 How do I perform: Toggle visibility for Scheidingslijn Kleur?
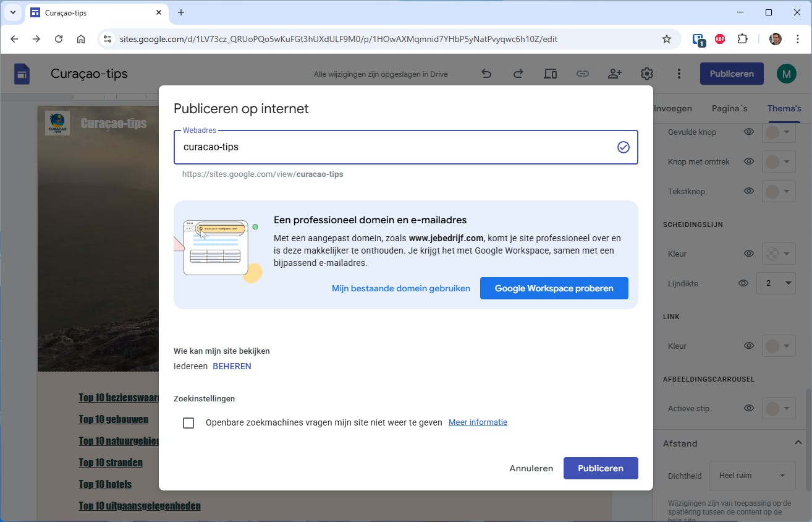[x=749, y=254]
